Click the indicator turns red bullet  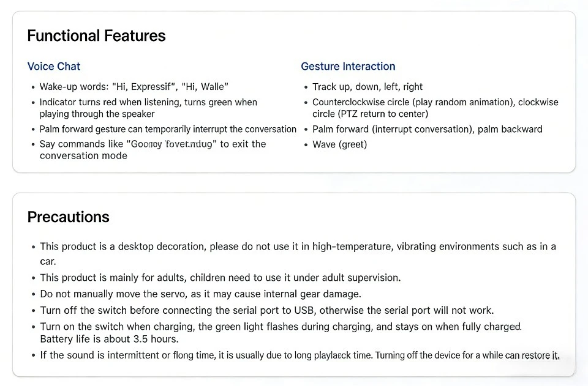point(148,108)
